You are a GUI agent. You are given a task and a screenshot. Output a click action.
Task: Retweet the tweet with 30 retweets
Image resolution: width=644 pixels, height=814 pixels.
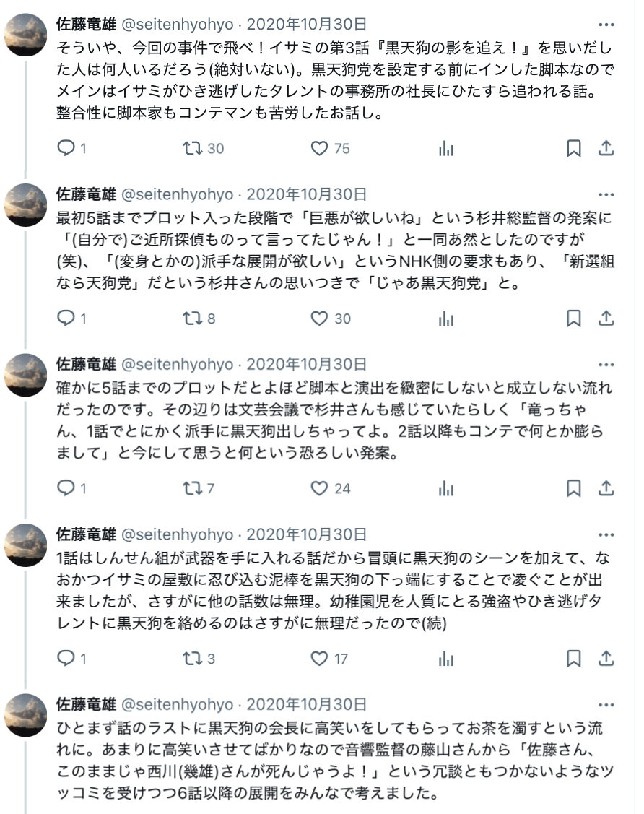[x=192, y=149]
